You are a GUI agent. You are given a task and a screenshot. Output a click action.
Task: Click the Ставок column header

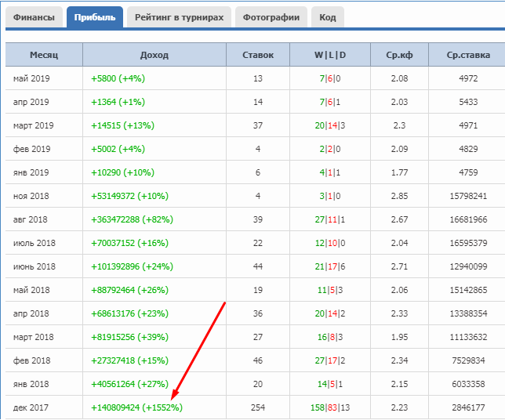tap(258, 55)
